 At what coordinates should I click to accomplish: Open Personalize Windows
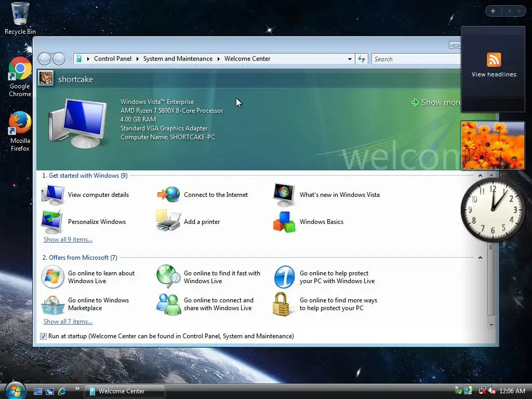coord(84,221)
